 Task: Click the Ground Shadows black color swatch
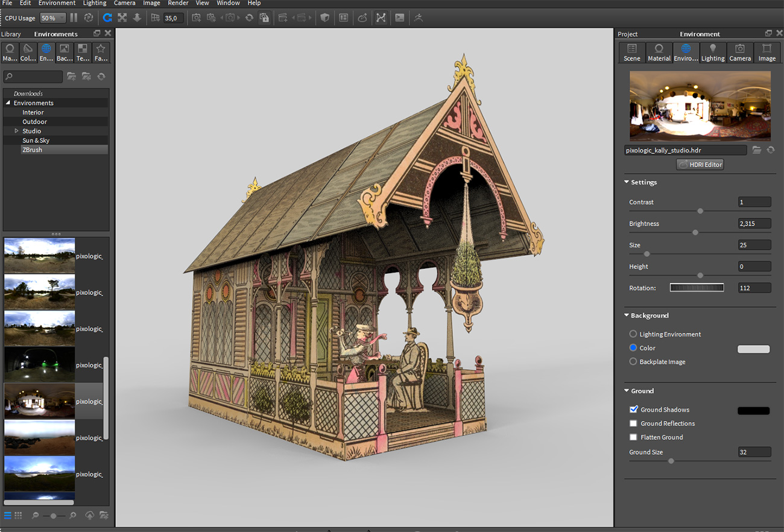click(x=753, y=411)
